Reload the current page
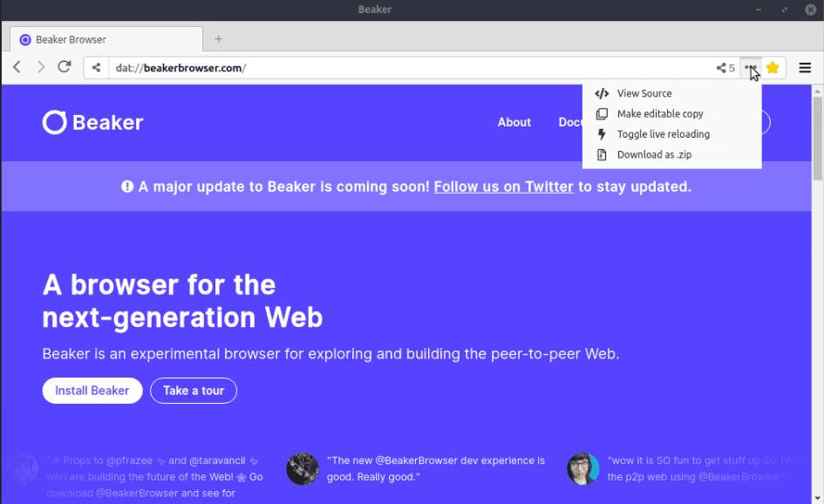The height and width of the screenshot is (504, 824). pos(65,67)
